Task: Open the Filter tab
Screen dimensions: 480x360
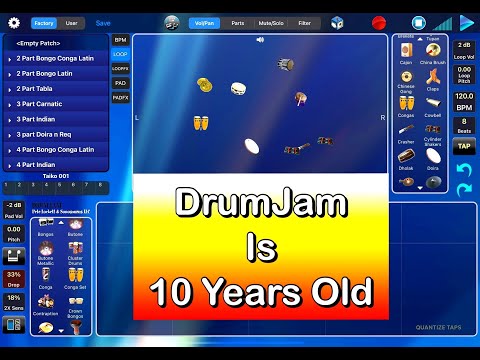Action: [x=304, y=23]
